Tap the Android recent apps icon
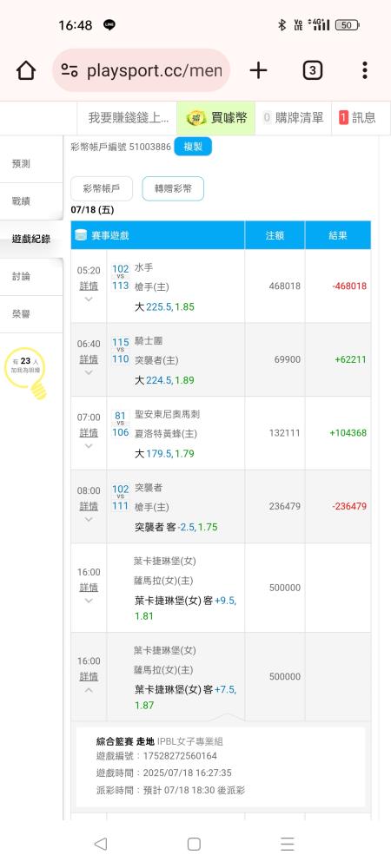The width and height of the screenshot is (391, 868). 288,844
